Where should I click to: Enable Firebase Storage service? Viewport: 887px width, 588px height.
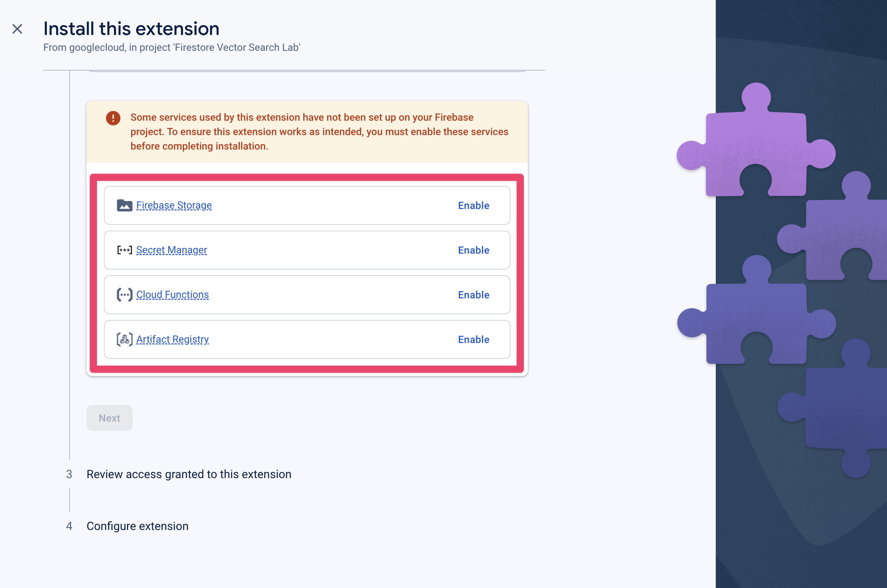[x=474, y=205]
